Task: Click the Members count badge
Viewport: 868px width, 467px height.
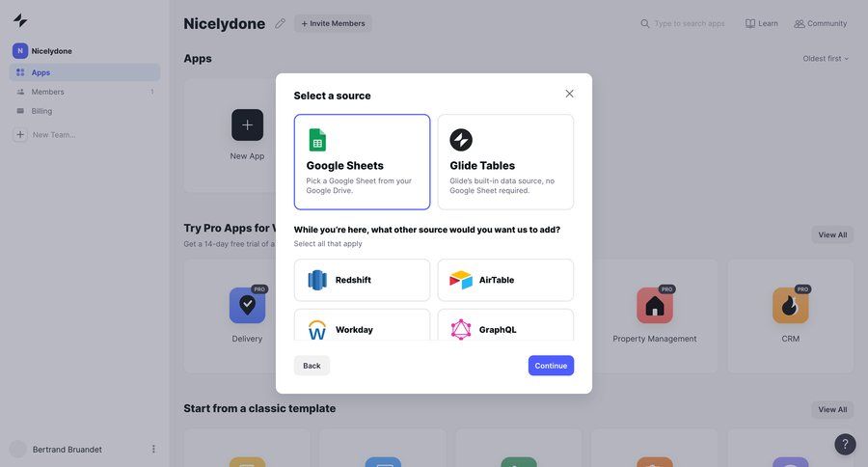Action: coord(152,92)
